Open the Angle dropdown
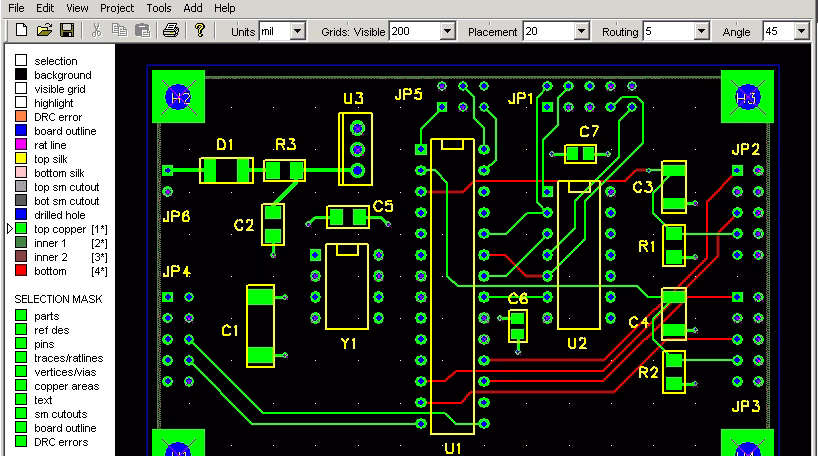This screenshot has width=818, height=456. [801, 31]
